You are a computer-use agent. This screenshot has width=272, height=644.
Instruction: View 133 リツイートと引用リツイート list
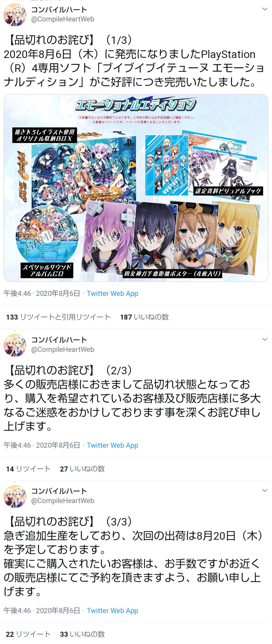pos(58,317)
